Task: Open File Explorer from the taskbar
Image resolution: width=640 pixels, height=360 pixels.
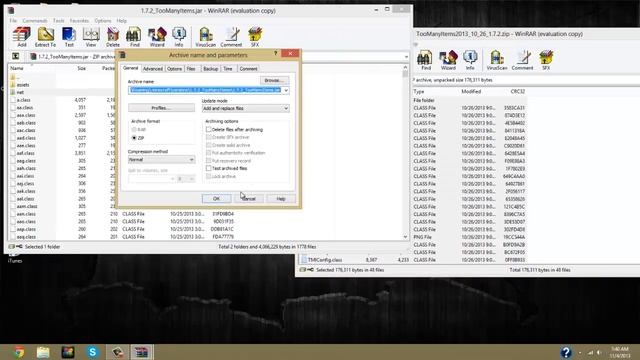Action: (43, 352)
